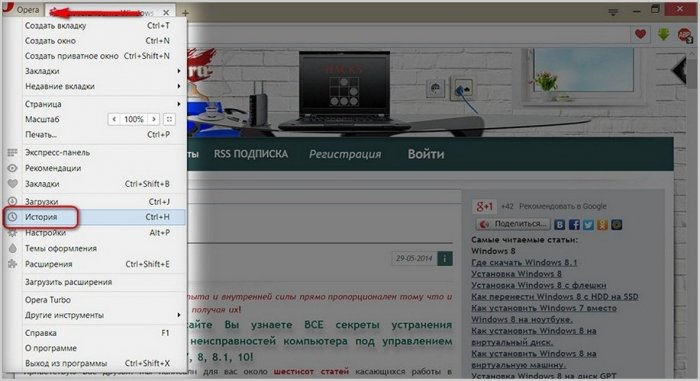Open Как установить Windows 7 вместо link
The image size is (700, 381).
coord(544,308)
